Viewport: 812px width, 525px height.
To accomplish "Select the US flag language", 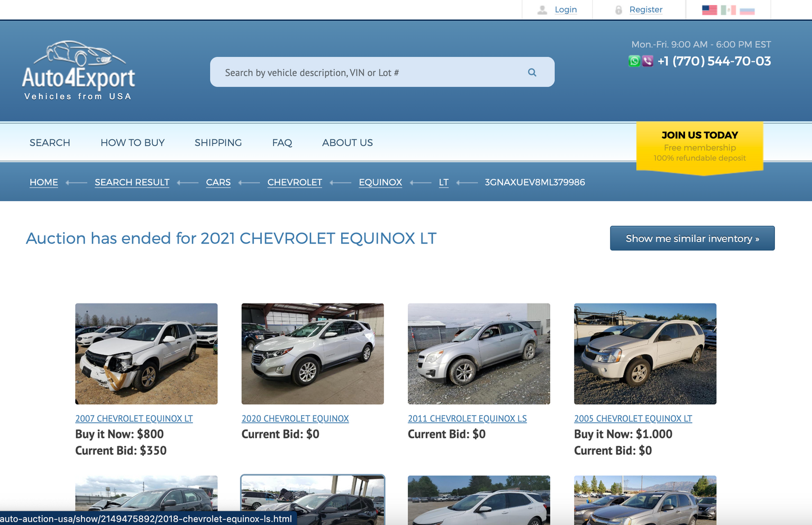I will click(709, 10).
